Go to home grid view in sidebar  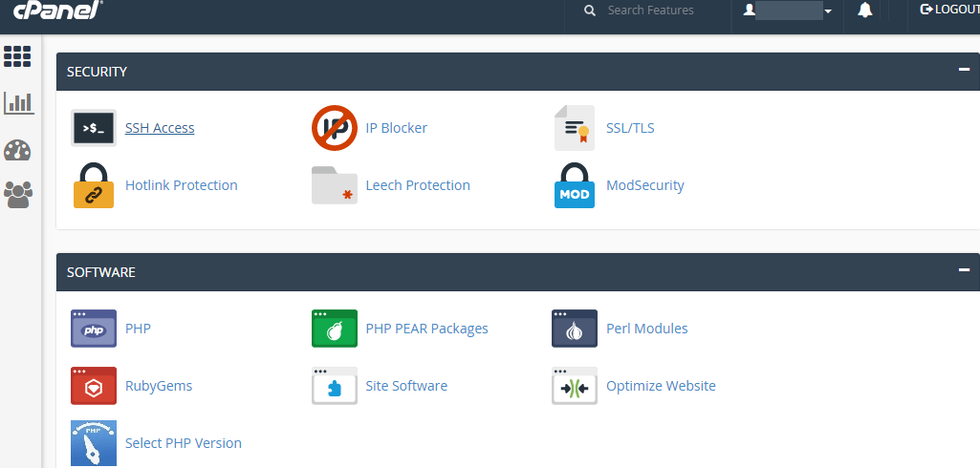point(18,56)
